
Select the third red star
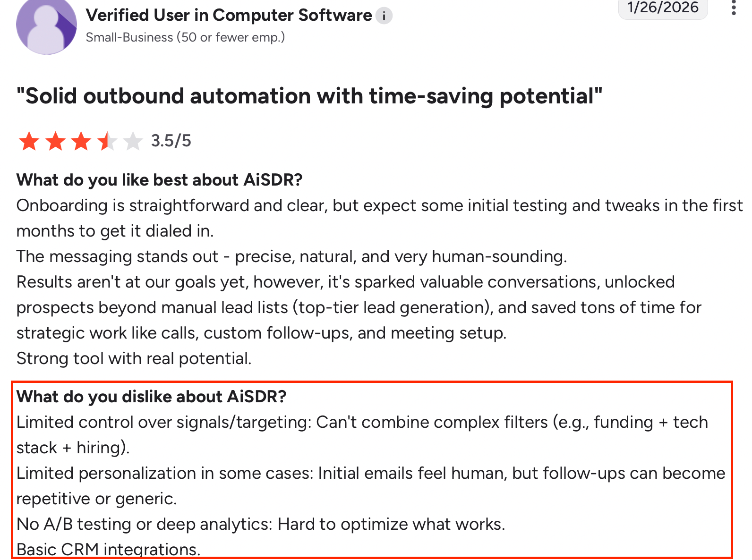pyautogui.click(x=81, y=141)
